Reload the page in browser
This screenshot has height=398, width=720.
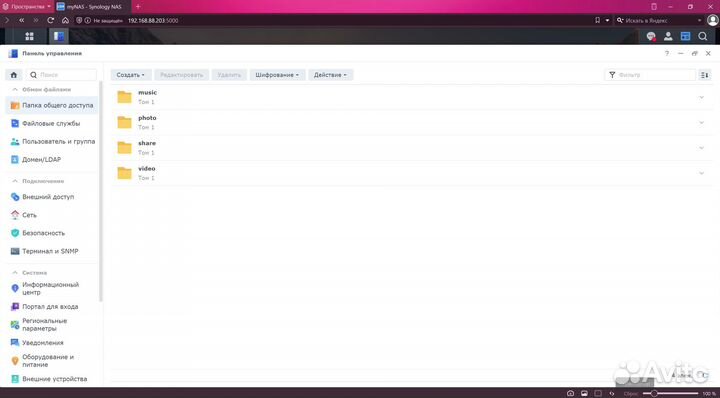click(51, 20)
